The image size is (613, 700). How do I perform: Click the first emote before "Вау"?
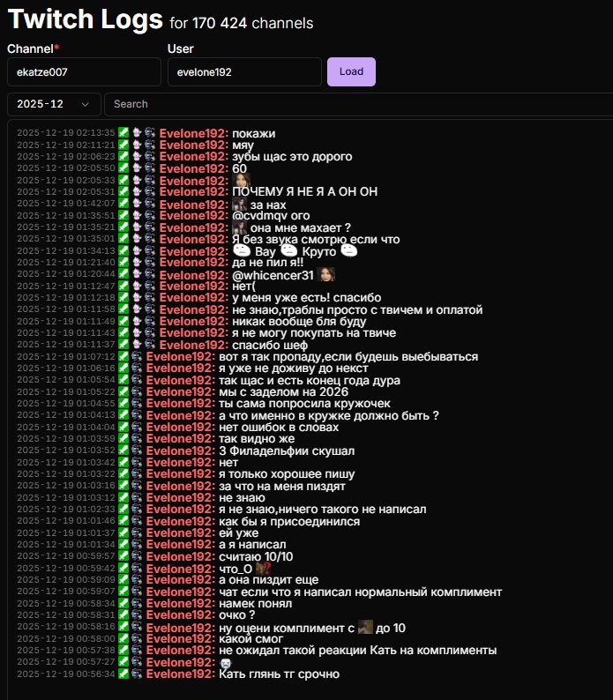click(242, 251)
